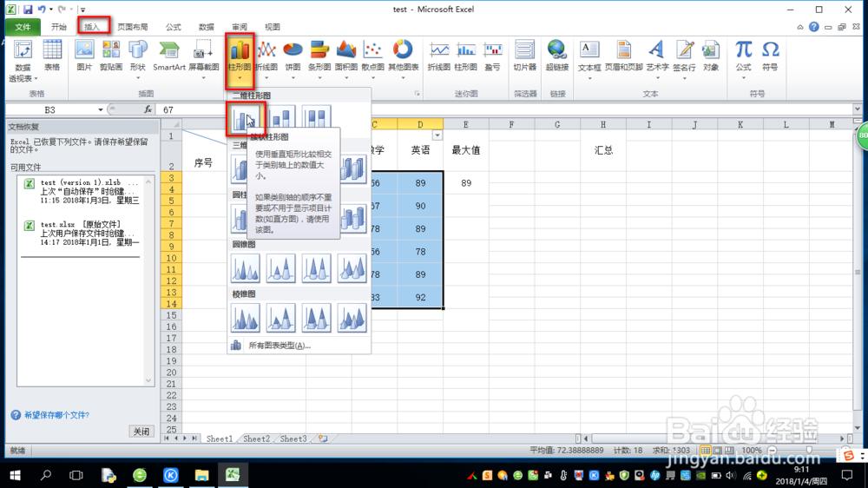Select the clustered column chart thumbnail
The width and height of the screenshot is (868, 488).
pos(246,119)
